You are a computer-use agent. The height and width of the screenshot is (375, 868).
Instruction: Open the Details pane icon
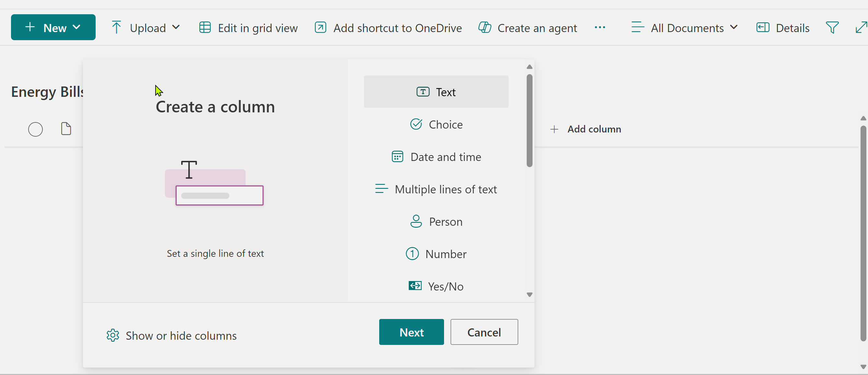pyautogui.click(x=763, y=28)
